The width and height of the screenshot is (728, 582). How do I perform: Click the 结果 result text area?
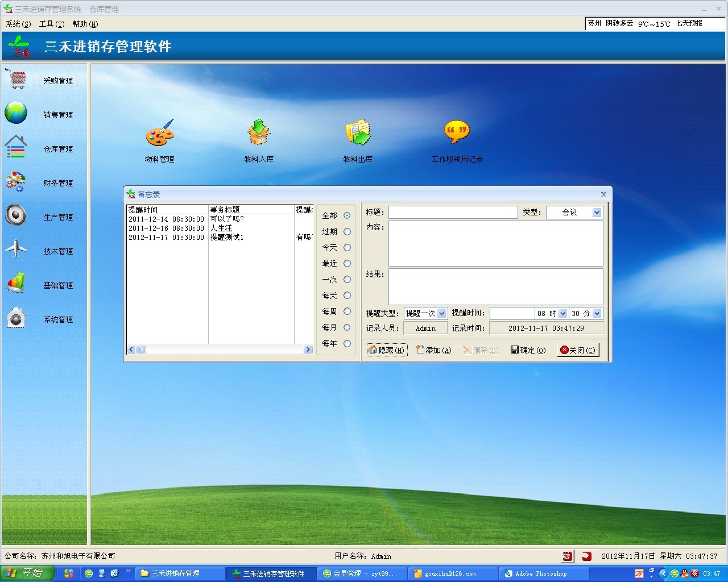(496, 286)
